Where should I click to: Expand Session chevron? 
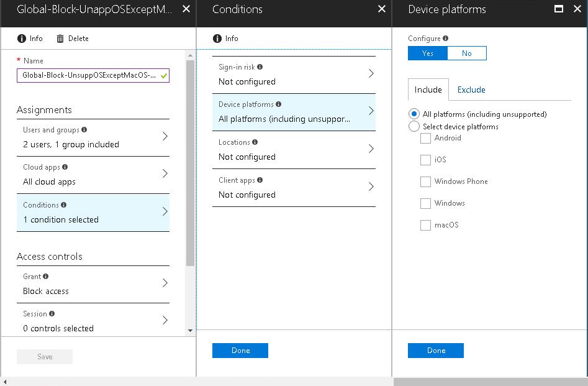165,320
